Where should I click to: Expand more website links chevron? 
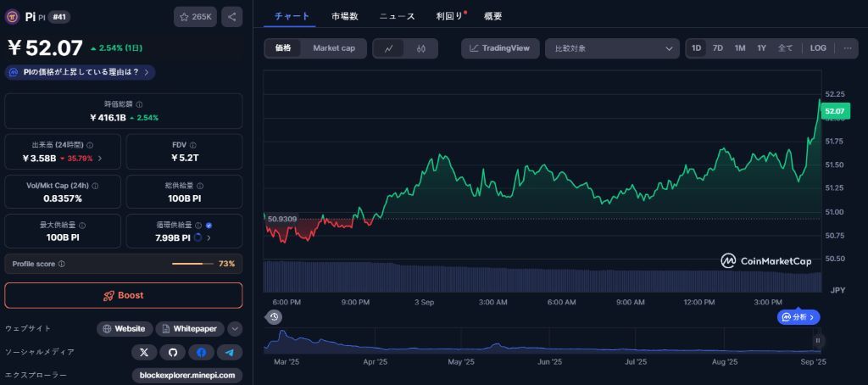(235, 329)
